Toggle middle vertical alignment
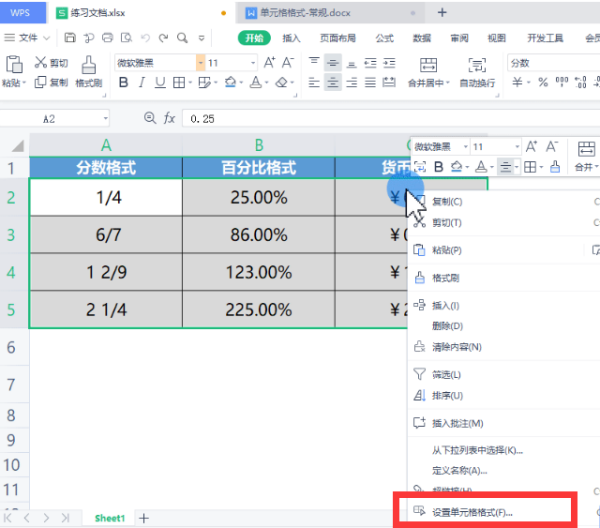 pos(333,62)
